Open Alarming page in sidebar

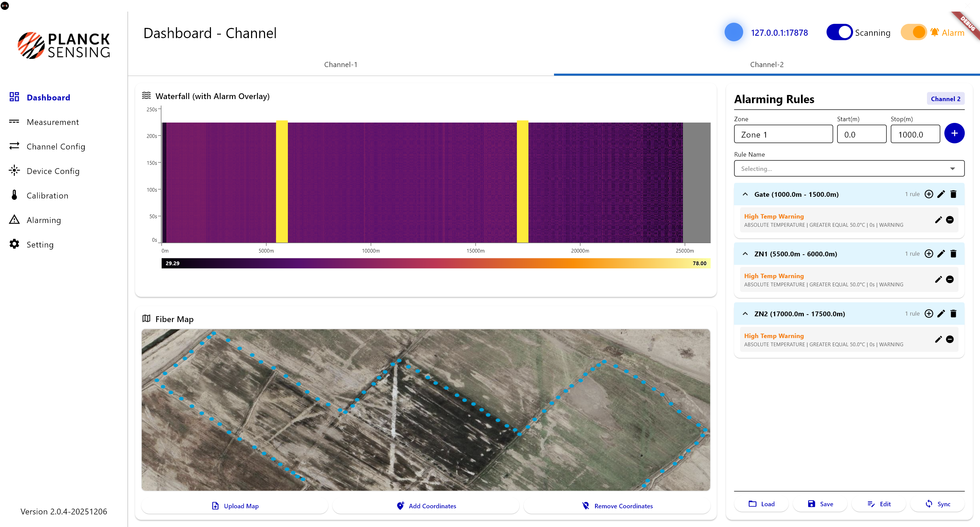click(x=43, y=220)
